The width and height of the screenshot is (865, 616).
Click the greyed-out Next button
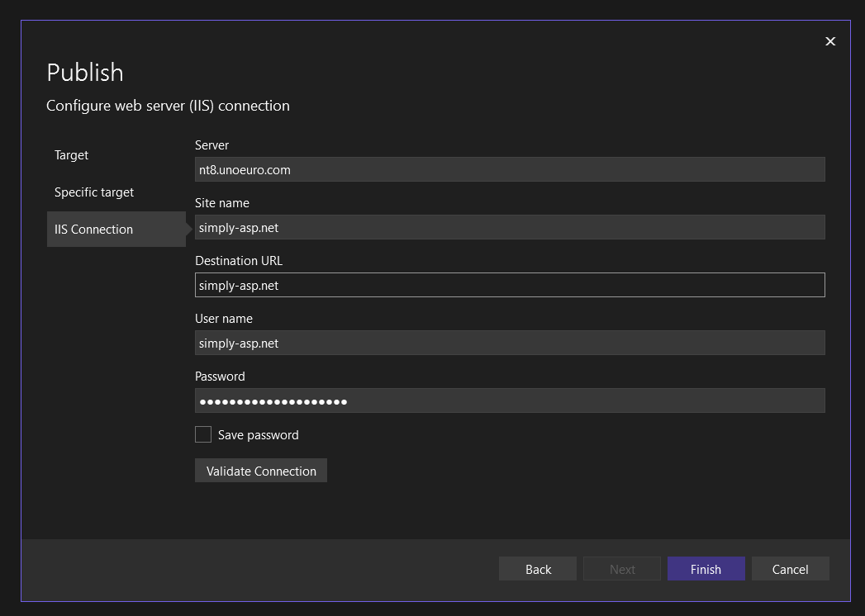[x=622, y=569]
